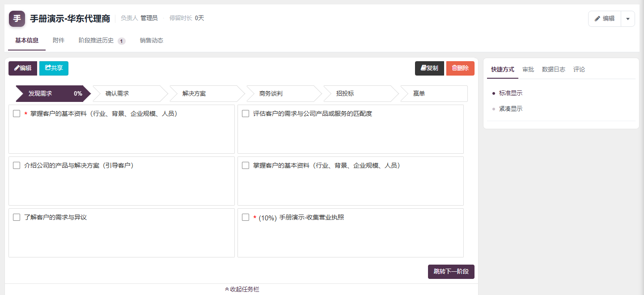Open the 评论 tab

(579, 69)
